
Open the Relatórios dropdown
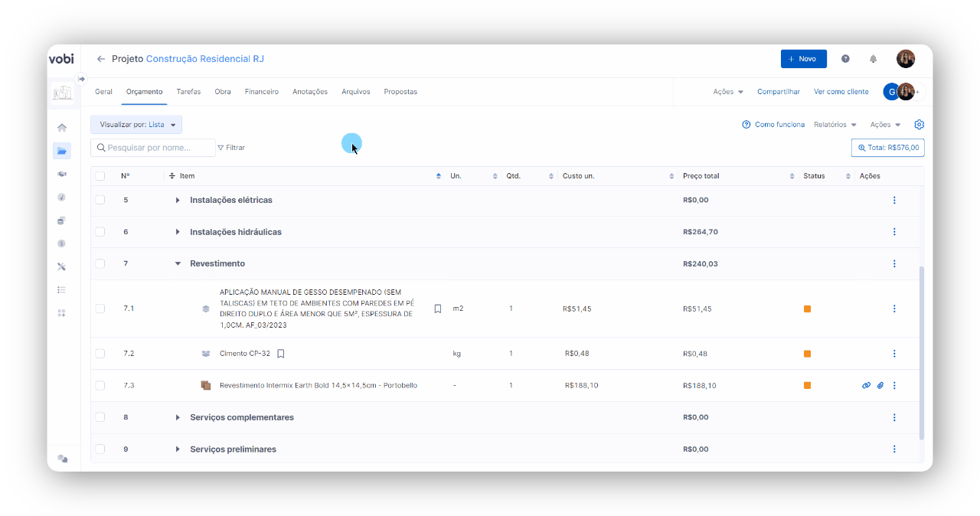835,125
